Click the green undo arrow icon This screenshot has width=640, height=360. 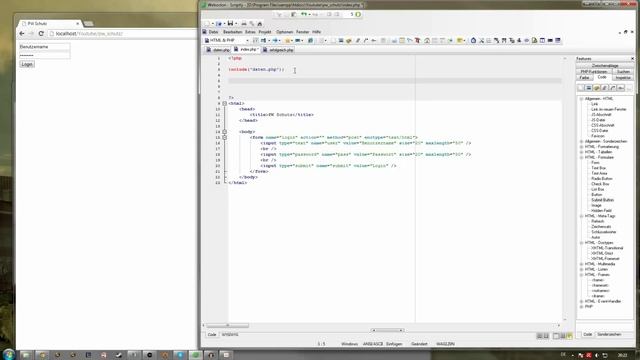point(304,14)
